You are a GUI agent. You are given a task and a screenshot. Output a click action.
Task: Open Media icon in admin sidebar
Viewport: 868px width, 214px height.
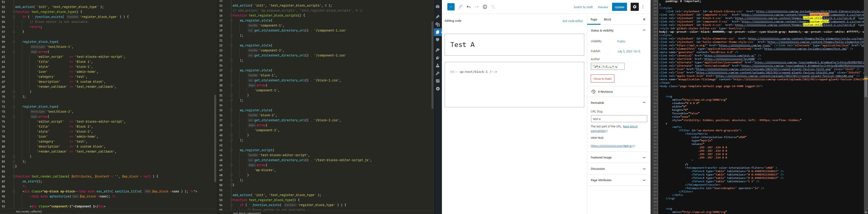point(438,25)
